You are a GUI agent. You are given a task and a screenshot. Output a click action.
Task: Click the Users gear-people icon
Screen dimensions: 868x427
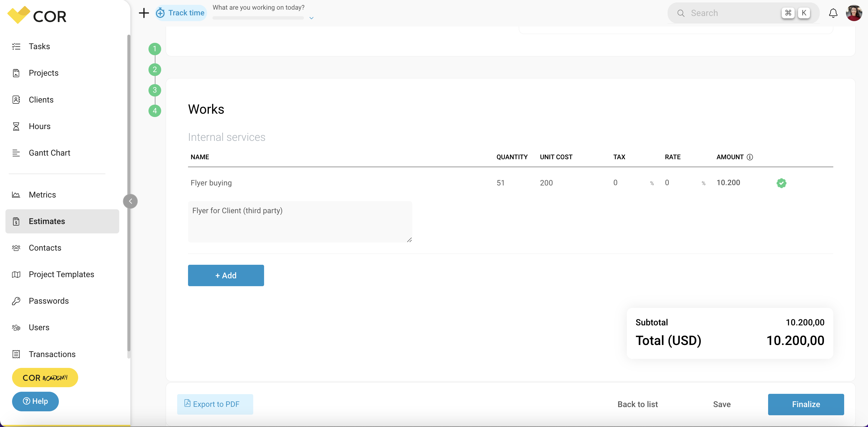[16, 328]
